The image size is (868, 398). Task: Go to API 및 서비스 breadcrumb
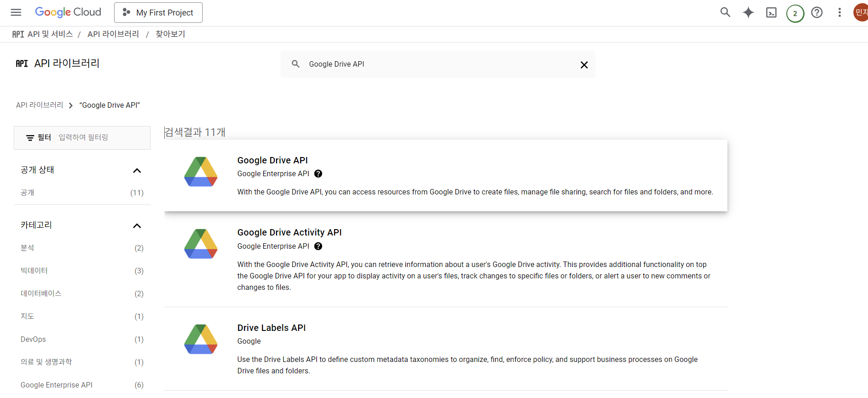pos(50,34)
